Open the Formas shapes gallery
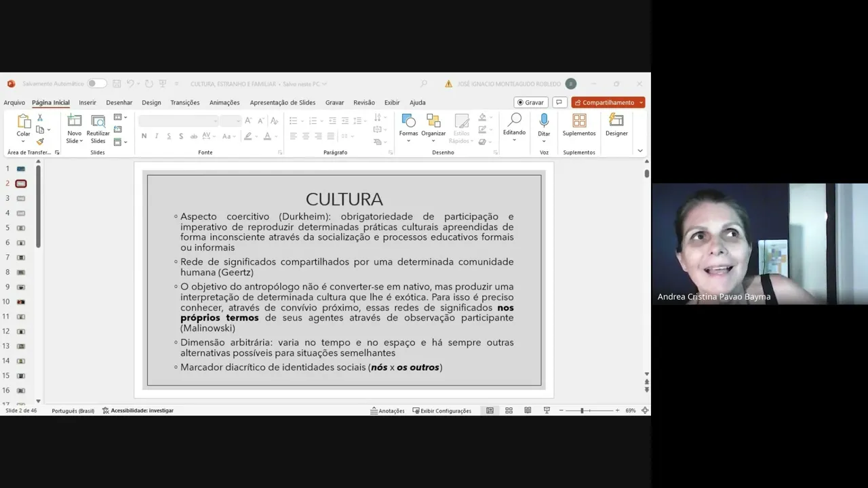 [x=408, y=128]
